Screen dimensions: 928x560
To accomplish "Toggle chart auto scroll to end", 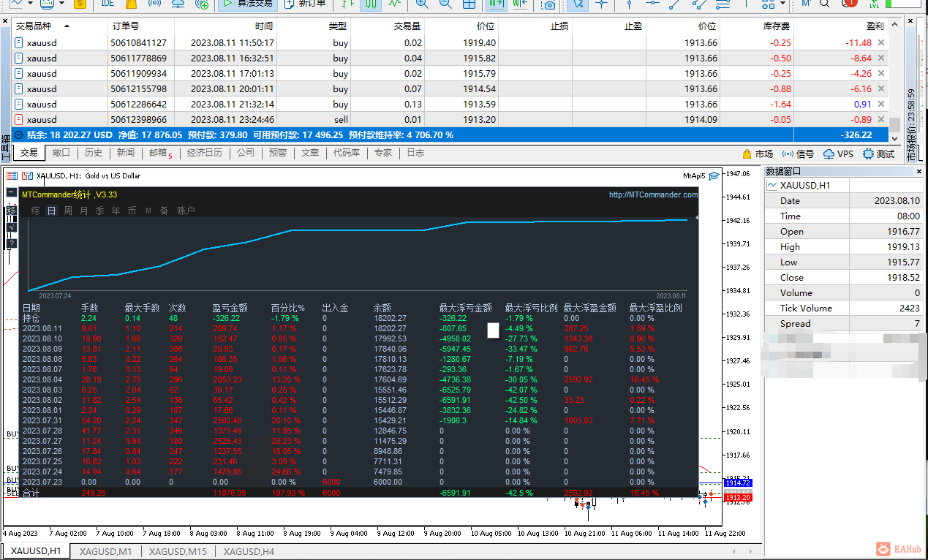I will coord(497,4).
